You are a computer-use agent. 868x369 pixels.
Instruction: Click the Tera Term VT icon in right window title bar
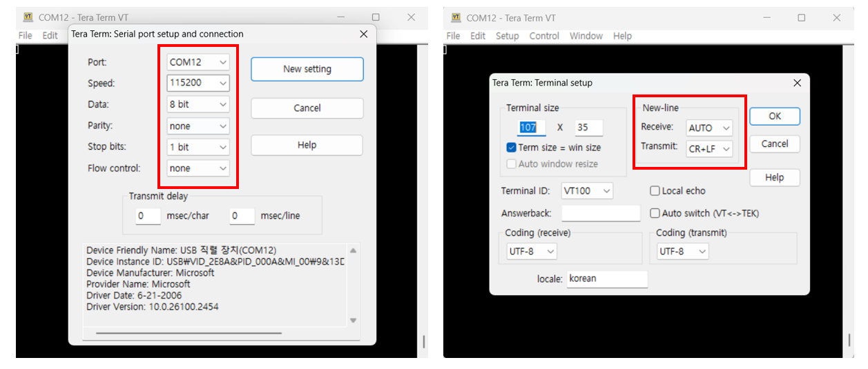pyautogui.click(x=456, y=18)
